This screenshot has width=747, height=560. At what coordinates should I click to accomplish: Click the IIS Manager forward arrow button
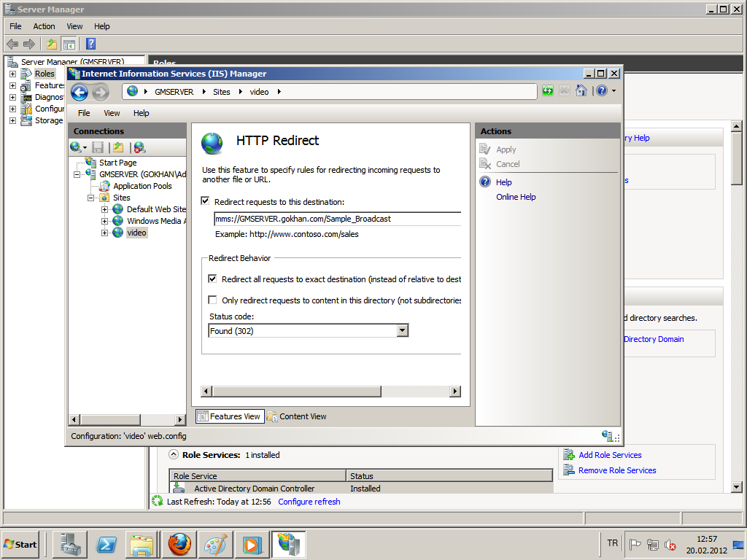[100, 92]
